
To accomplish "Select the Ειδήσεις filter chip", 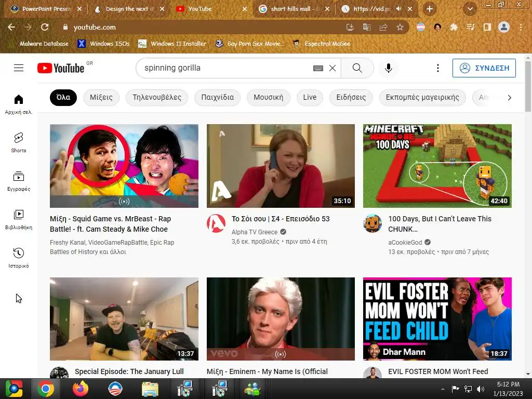I will pyautogui.click(x=351, y=97).
